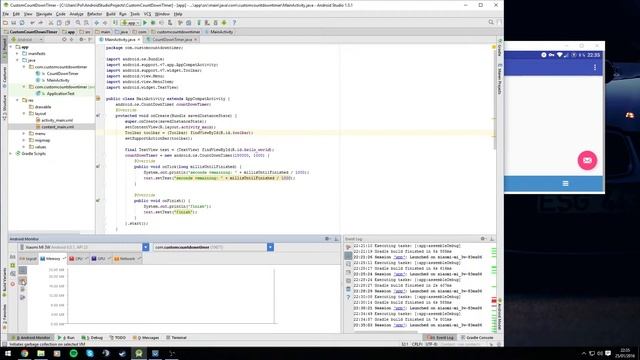
Task: Open the File menu
Action: click(5, 14)
